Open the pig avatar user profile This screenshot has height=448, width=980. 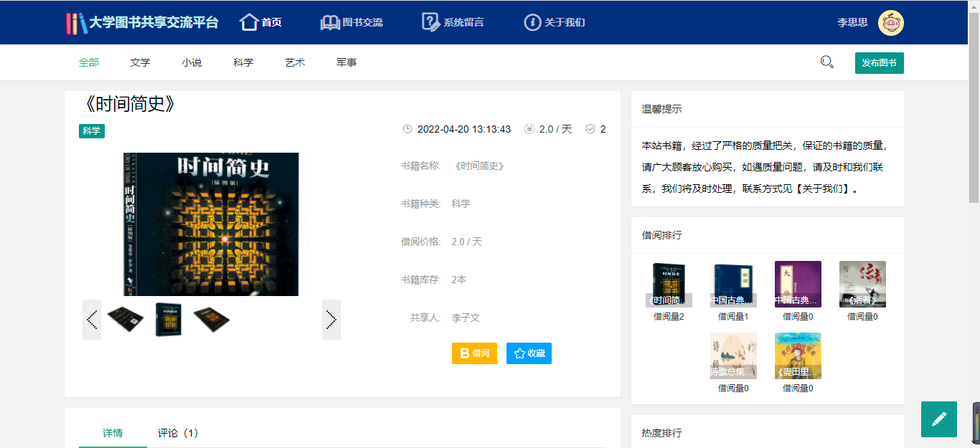click(x=891, y=23)
